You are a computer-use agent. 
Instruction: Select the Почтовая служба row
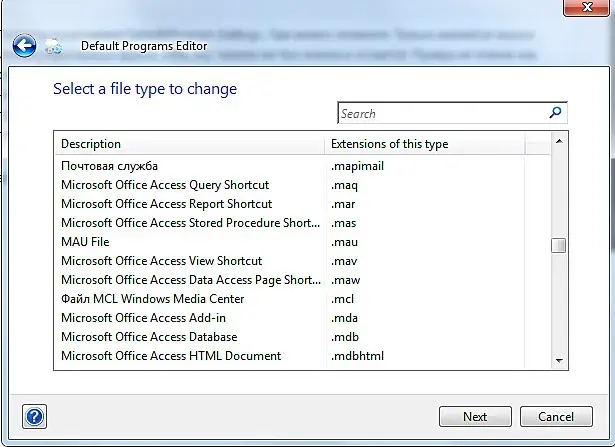110,166
